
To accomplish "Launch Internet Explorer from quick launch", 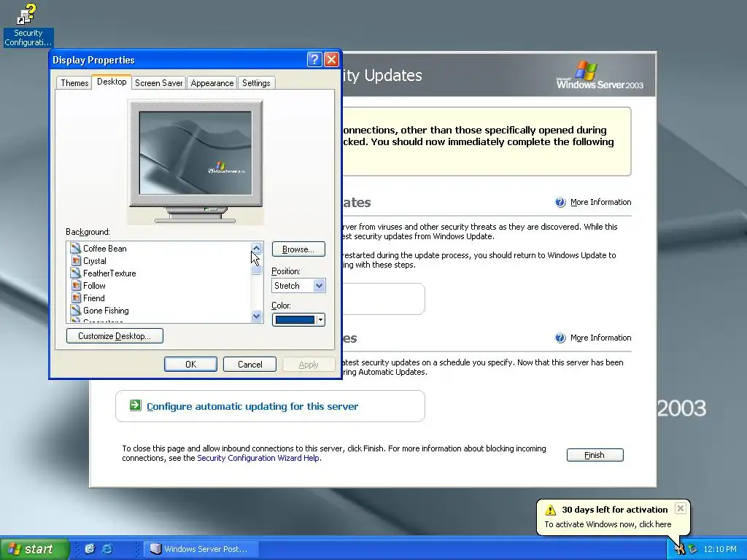I will click(107, 548).
